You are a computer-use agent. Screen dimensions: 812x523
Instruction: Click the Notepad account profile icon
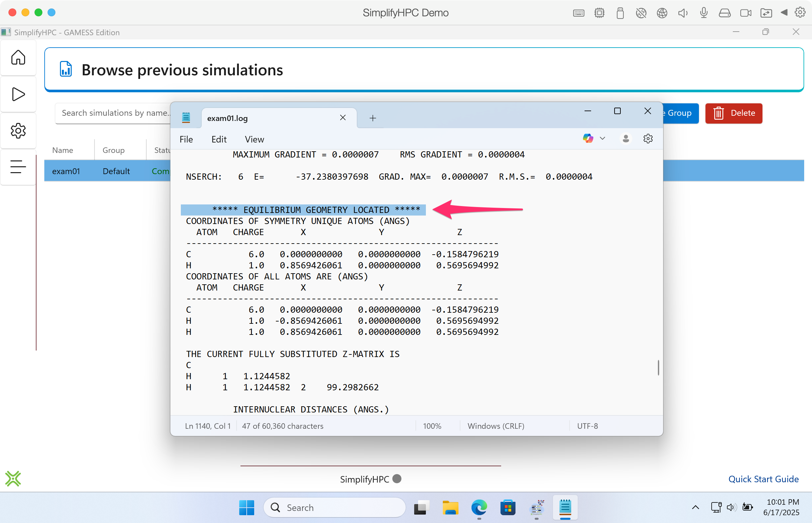coord(626,139)
